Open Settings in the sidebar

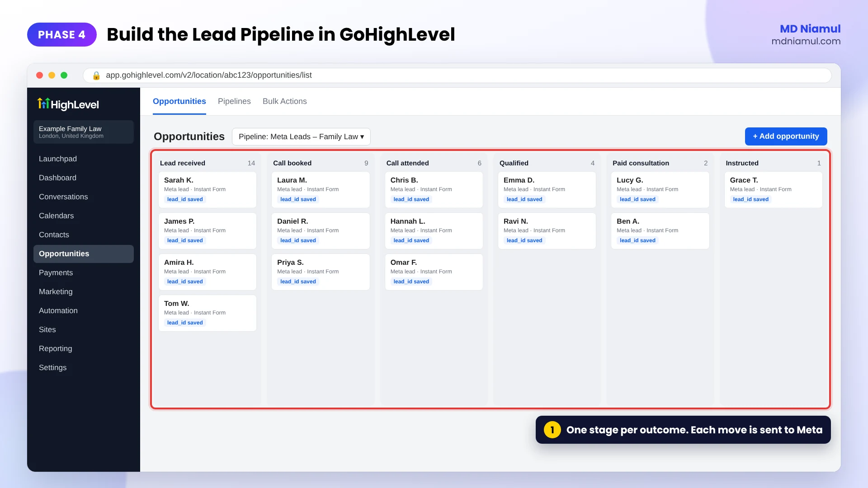click(x=84, y=367)
